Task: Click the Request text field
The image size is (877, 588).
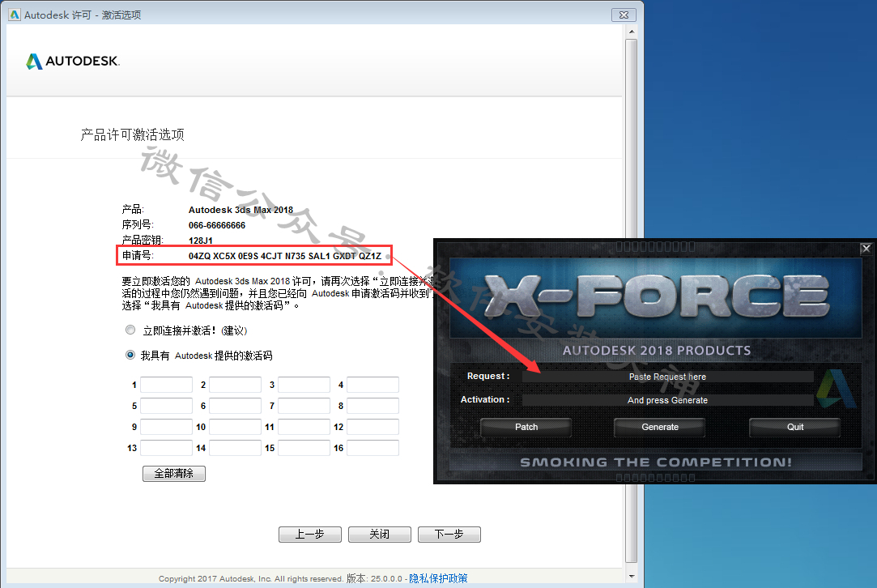Action: pyautogui.click(x=667, y=377)
